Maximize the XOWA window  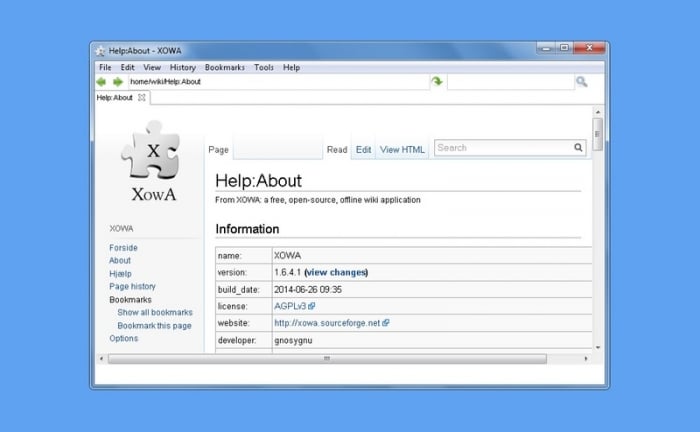pyautogui.click(x=564, y=48)
